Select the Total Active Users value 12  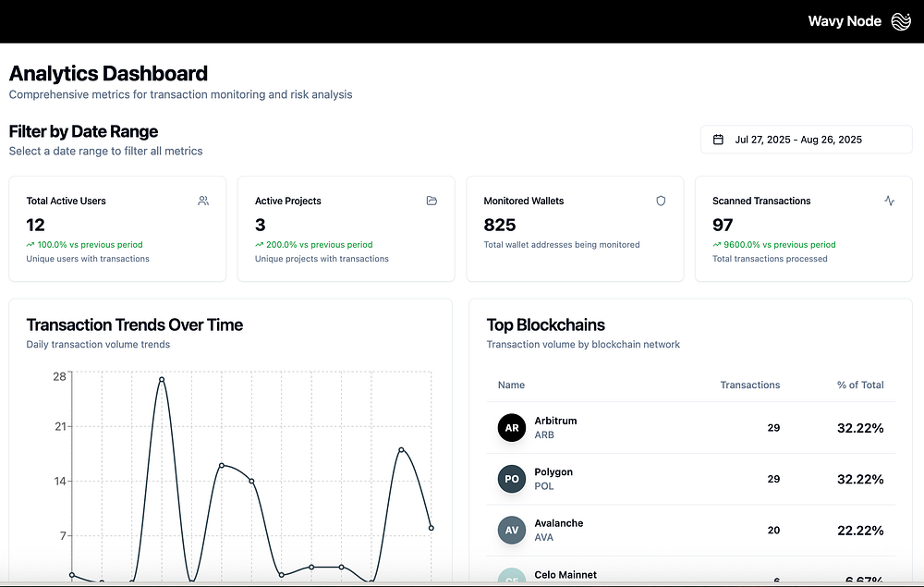(35, 226)
